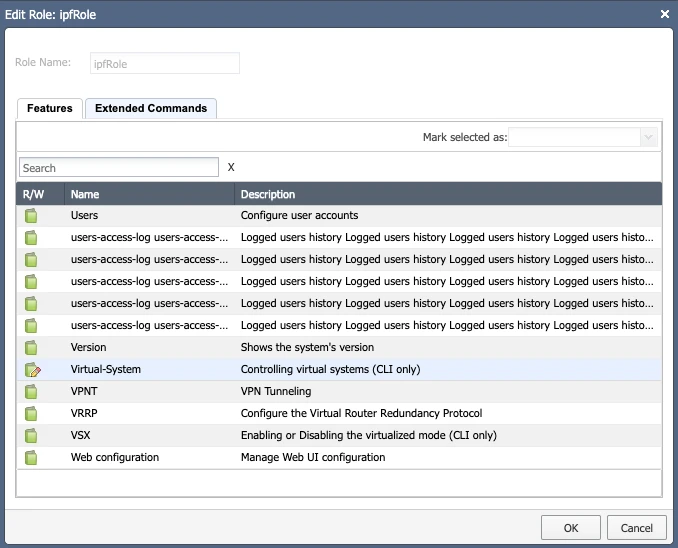Click the disabled Role Name field
Image resolution: width=678 pixels, height=548 pixels.
tap(165, 64)
